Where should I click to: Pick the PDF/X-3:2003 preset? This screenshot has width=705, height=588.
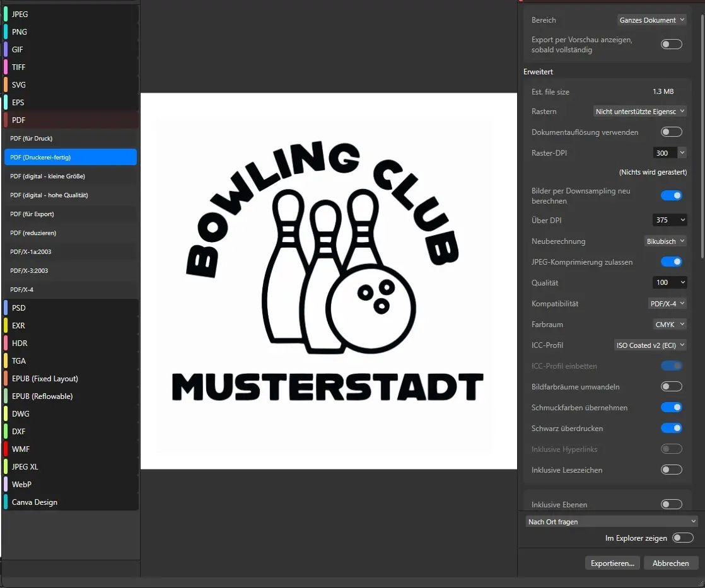coord(71,270)
